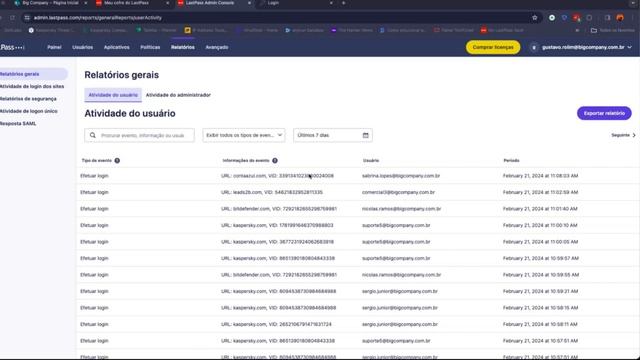Open Relatórios gerais in the sidebar
The image size is (640, 360).
[33, 74]
